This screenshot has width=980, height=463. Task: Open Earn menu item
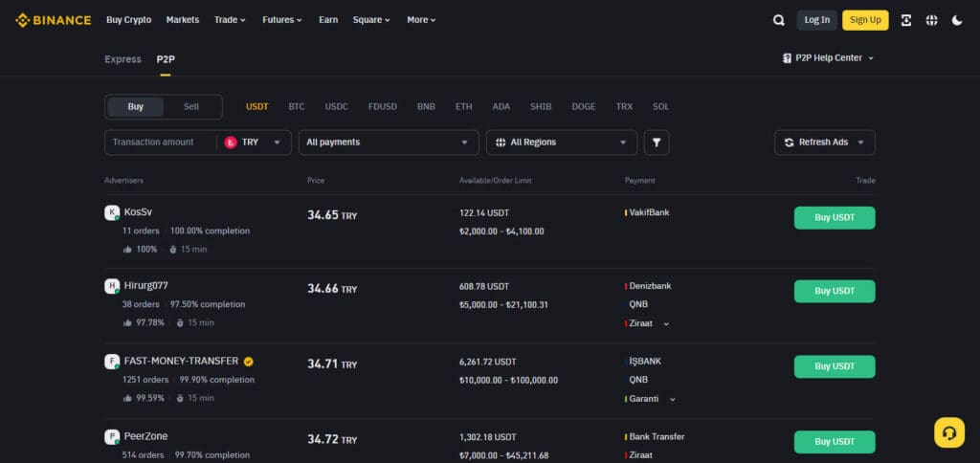[328, 20]
